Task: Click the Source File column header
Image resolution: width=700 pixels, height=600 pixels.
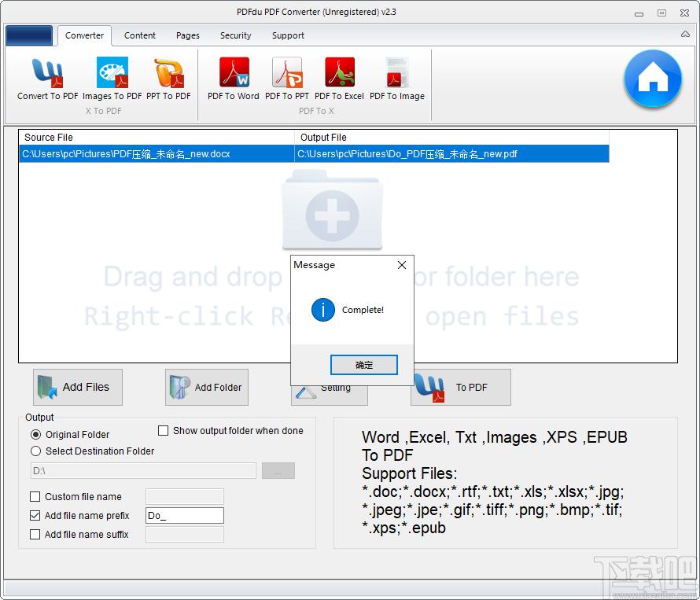Action: [157, 137]
